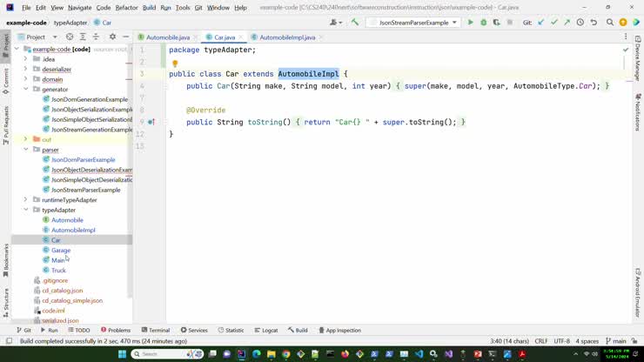
Task: Expand the deserializer folder
Action: [25, 69]
